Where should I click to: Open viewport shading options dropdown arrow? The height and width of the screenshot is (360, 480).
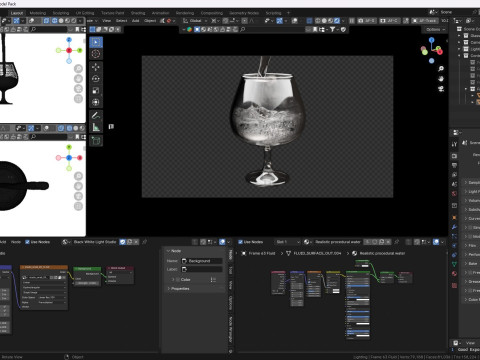point(343,21)
